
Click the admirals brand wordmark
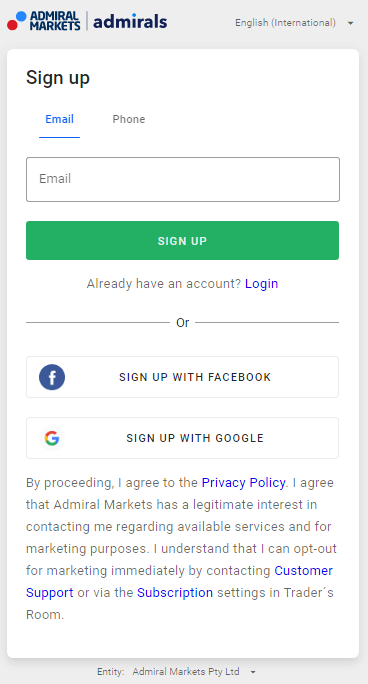130,21
